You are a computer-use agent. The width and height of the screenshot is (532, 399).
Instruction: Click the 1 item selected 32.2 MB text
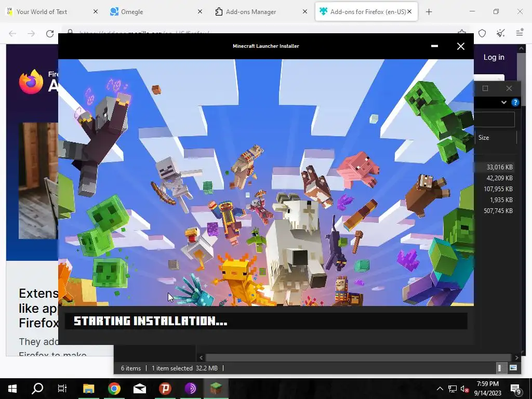(184, 368)
